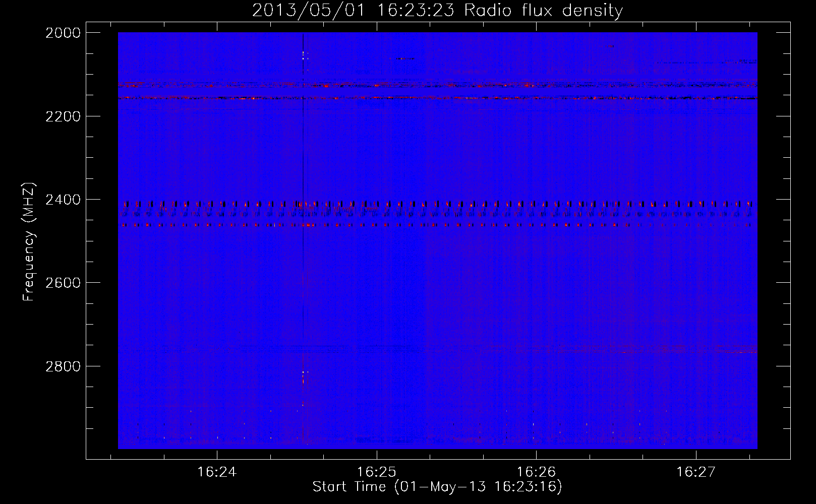Screen dimensions: 816x504
Task: Click the '16:25' time axis label
Action: [376, 472]
